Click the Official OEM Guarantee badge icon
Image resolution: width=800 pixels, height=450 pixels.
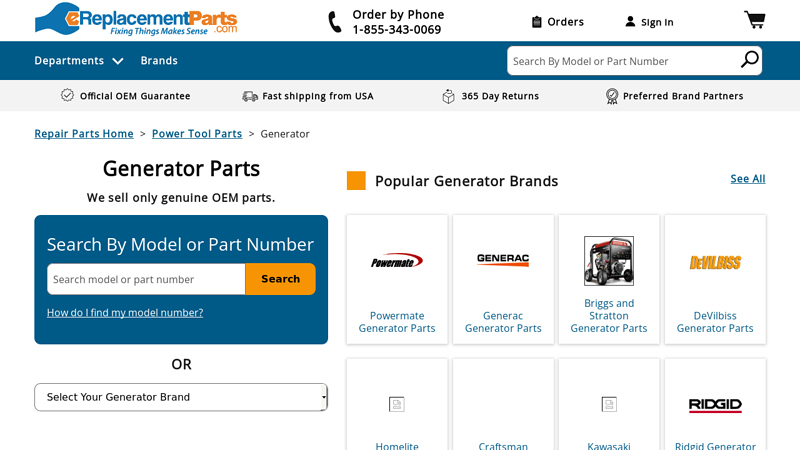tap(67, 95)
